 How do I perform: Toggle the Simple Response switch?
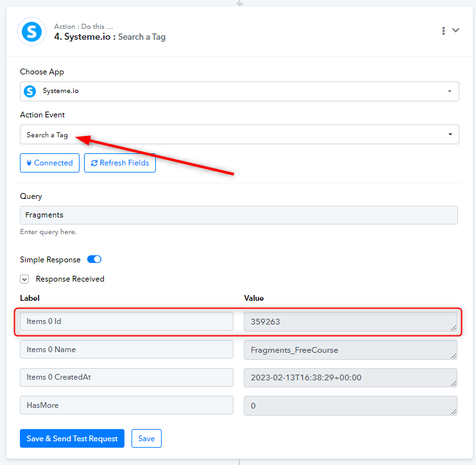point(94,259)
